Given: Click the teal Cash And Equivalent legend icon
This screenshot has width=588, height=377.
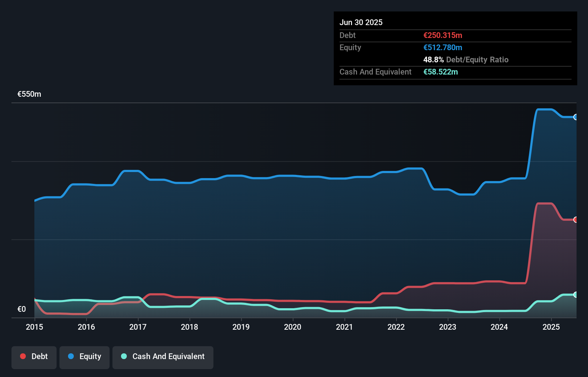Looking at the screenshot, I should point(124,356).
